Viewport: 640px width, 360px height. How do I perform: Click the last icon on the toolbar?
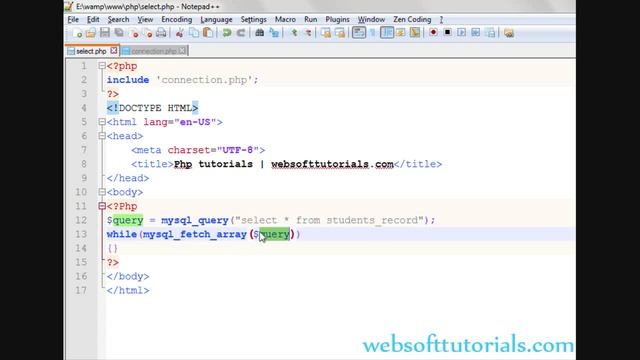pyautogui.click(x=509, y=33)
